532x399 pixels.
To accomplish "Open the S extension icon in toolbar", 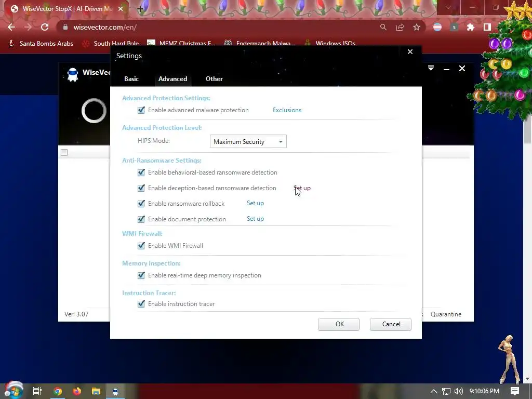I will click(454, 27).
